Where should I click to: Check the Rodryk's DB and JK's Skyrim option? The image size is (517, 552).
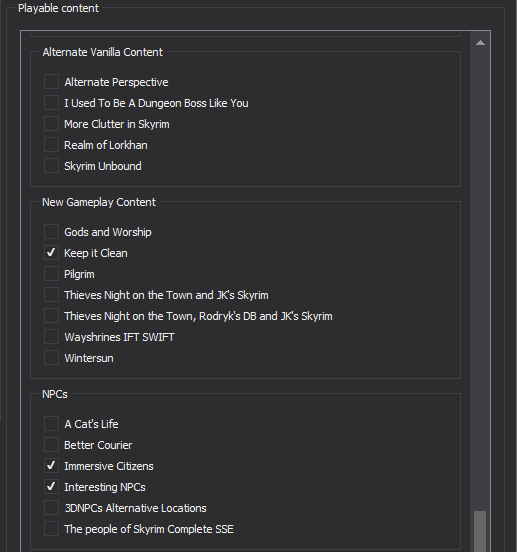pos(51,316)
